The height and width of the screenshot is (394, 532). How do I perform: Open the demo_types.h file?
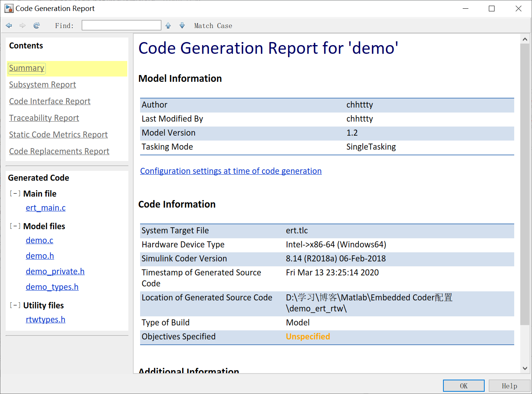(52, 287)
